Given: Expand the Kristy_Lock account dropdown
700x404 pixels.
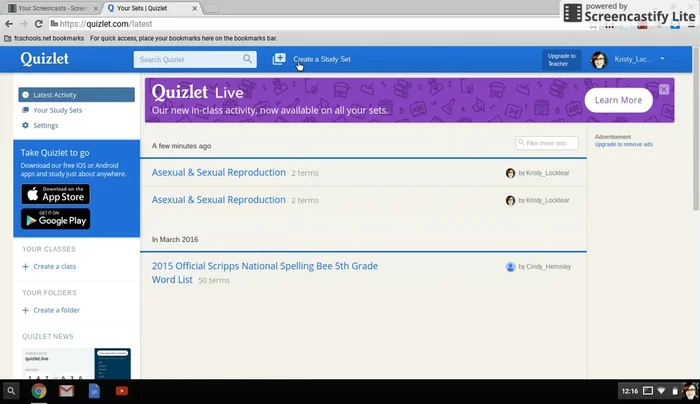Looking at the screenshot, I should [661, 59].
